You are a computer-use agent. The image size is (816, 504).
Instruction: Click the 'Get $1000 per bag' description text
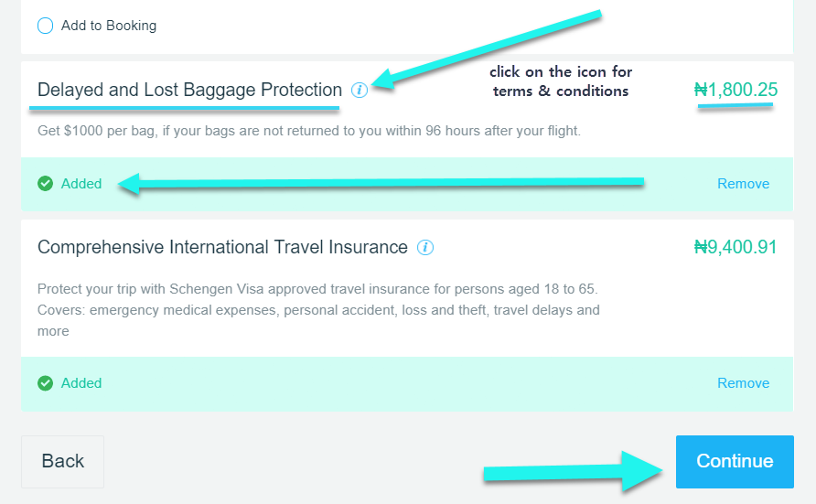pyautogui.click(x=308, y=131)
